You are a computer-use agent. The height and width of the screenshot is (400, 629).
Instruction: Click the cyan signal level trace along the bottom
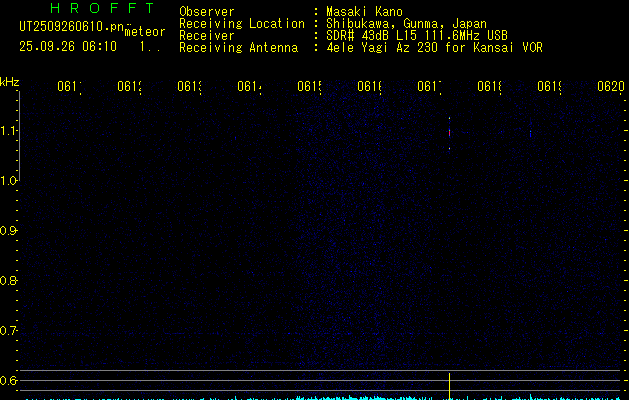[323, 398]
